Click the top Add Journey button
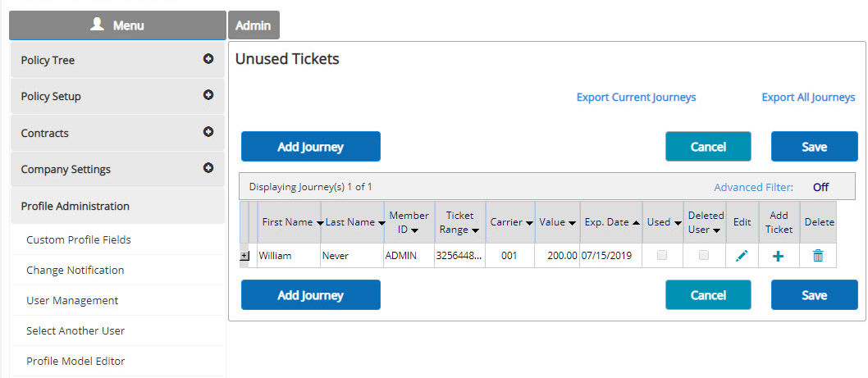The width and height of the screenshot is (868, 378). [x=311, y=147]
